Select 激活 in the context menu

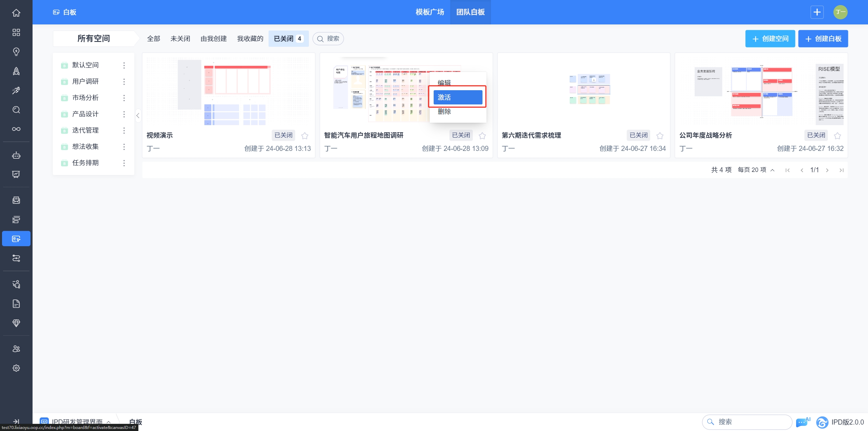tap(457, 97)
